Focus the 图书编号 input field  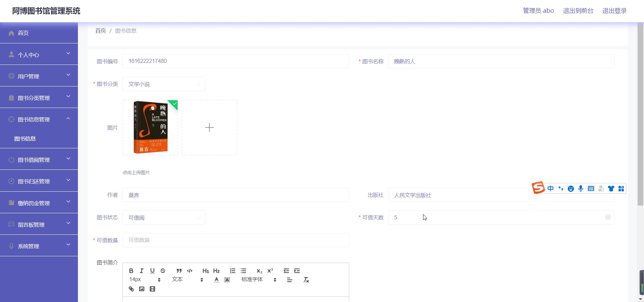coord(236,61)
